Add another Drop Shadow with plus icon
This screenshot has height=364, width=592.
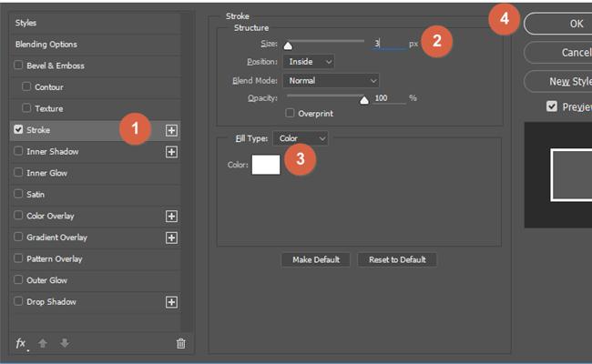(171, 302)
